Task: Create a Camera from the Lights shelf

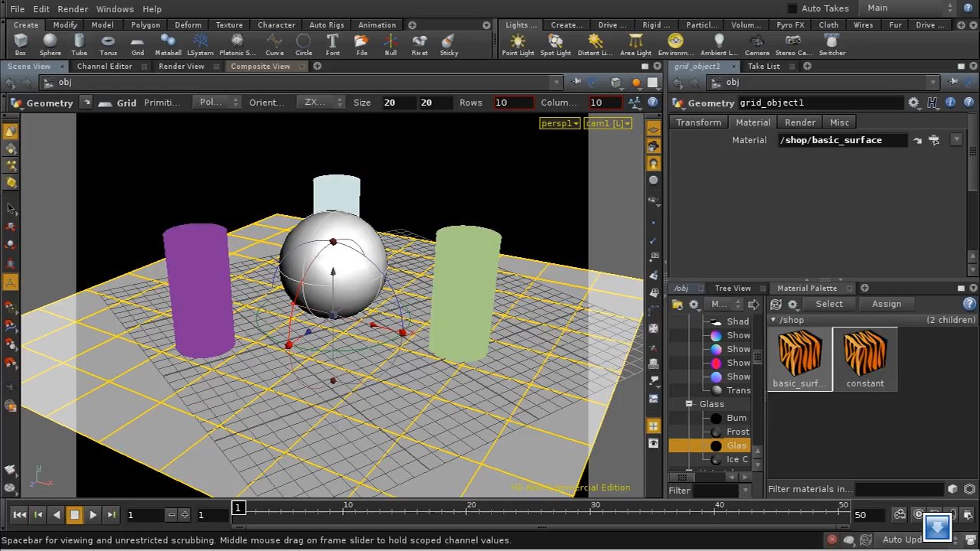Action: 756,44
